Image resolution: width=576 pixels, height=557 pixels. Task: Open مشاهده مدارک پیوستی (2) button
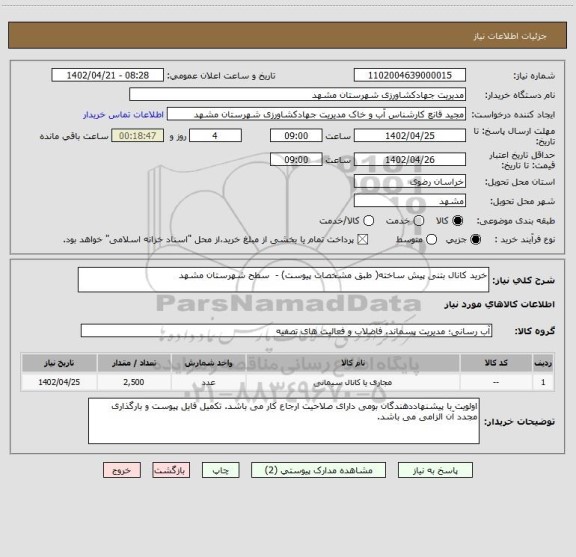tap(318, 470)
